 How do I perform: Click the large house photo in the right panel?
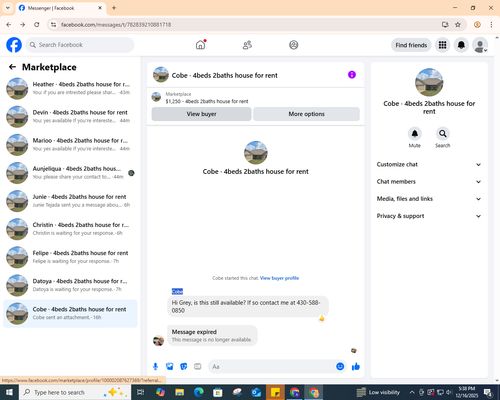429,82
